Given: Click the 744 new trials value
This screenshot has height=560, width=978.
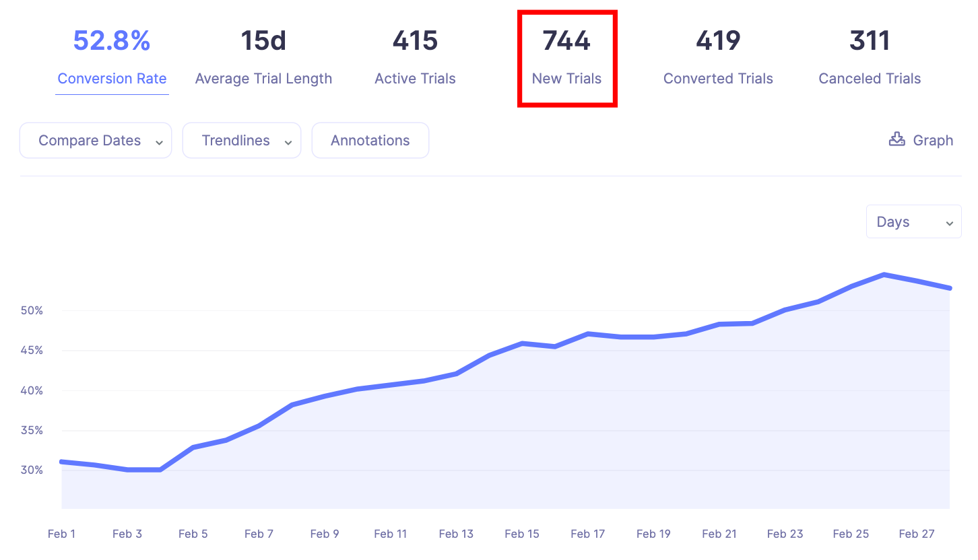Looking at the screenshot, I should tap(566, 41).
